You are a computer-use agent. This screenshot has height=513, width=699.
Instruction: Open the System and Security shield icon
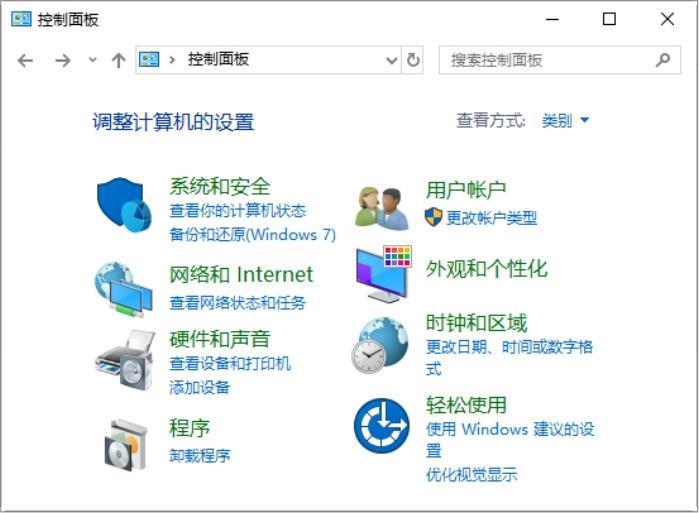point(124,205)
